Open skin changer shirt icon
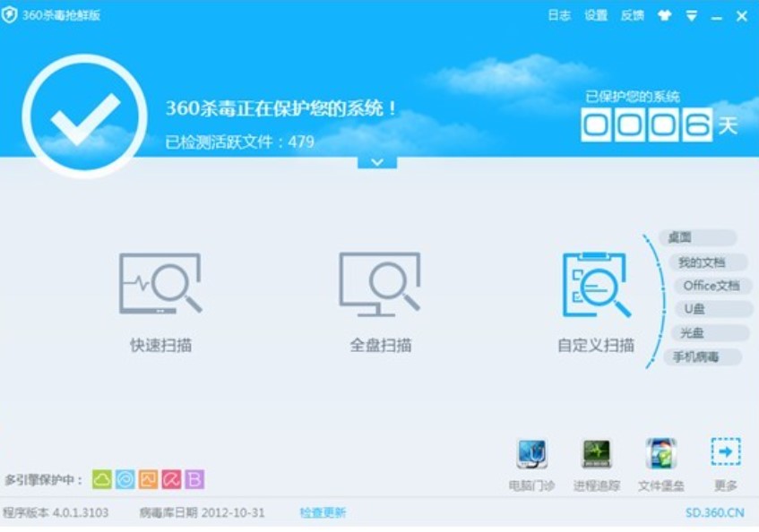The width and height of the screenshot is (759, 532). tap(665, 15)
